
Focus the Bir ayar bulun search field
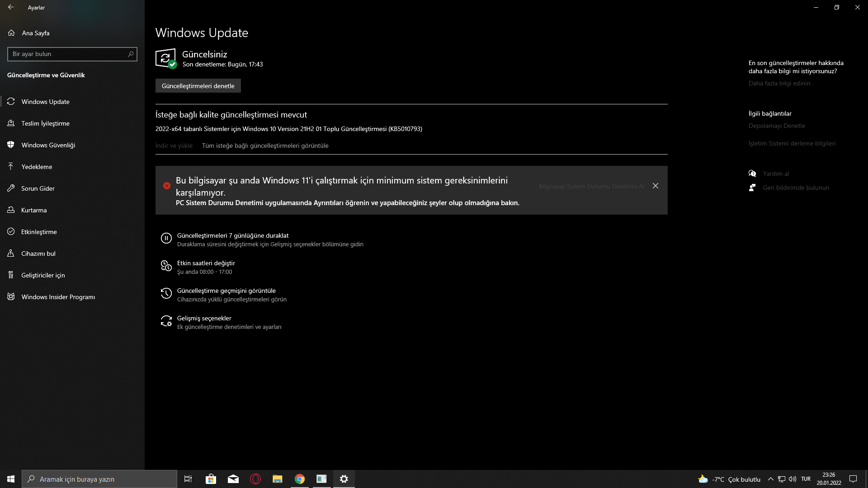click(72, 54)
